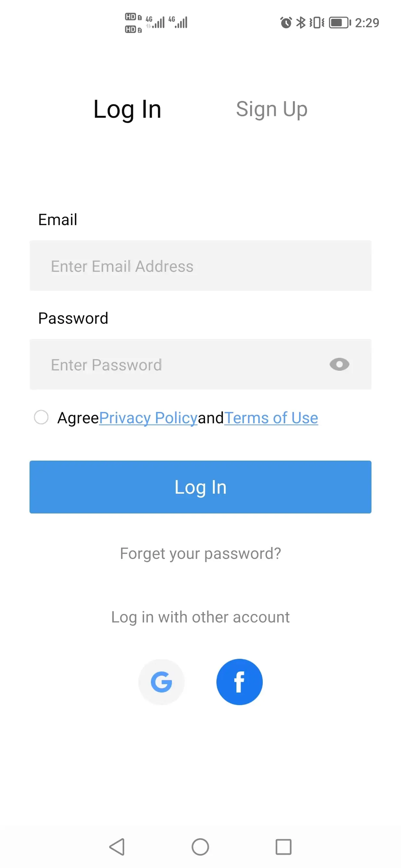Image resolution: width=401 pixels, height=868 pixels.
Task: Open recent apps with square icon
Action: point(284,847)
